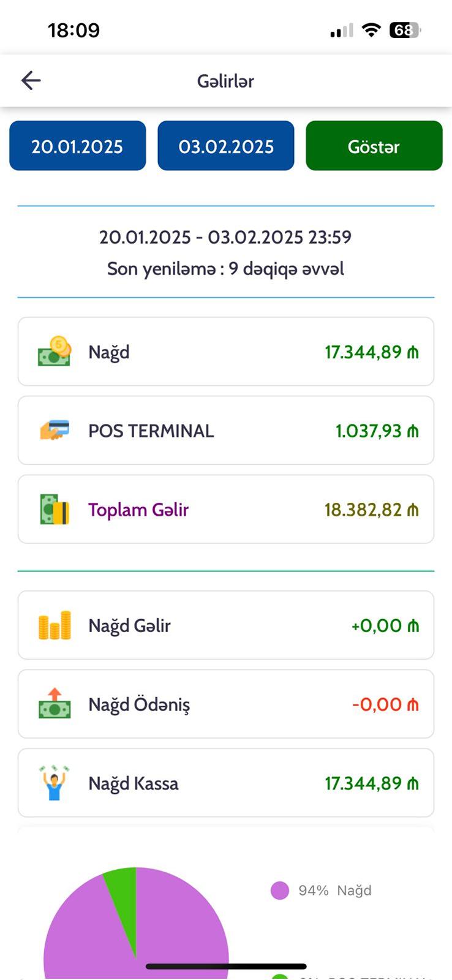This screenshot has height=980, width=452.
Task: Tap the Nağd cash banknote icon
Action: [x=55, y=352]
